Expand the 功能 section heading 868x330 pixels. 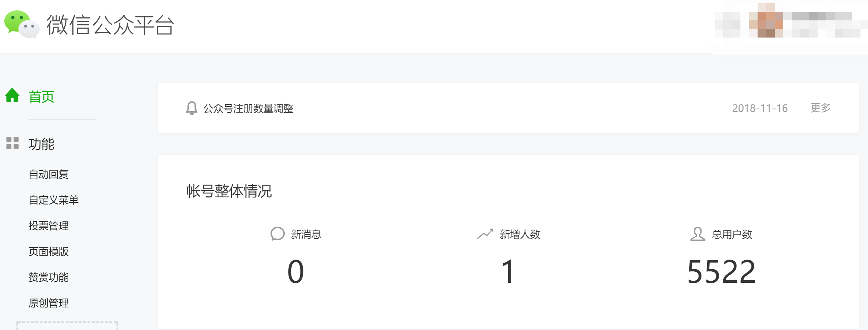point(41,144)
